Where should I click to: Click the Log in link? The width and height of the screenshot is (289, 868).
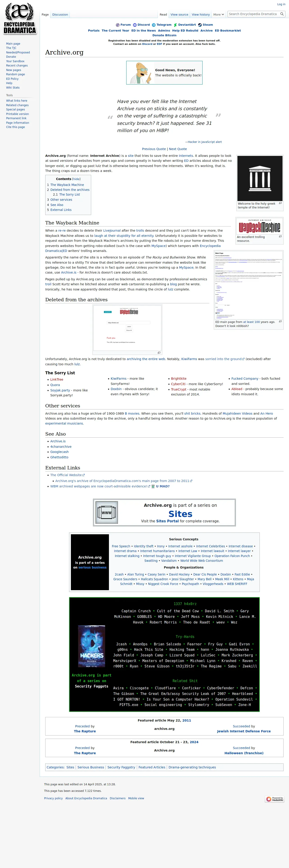281,4
